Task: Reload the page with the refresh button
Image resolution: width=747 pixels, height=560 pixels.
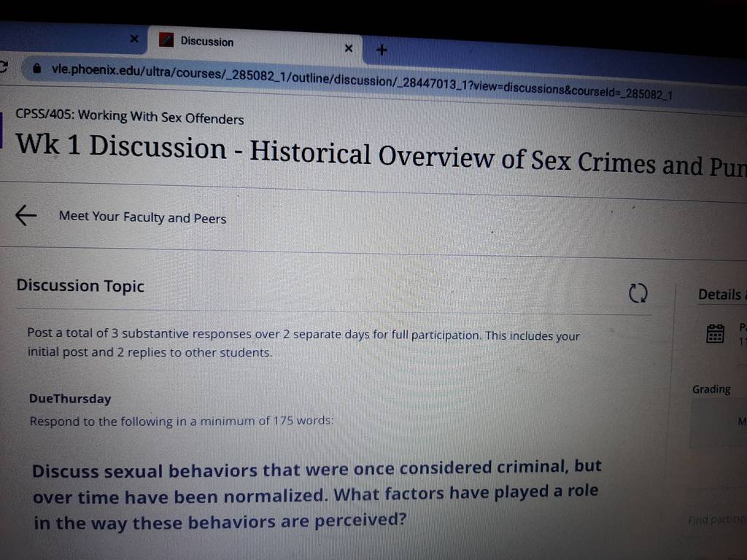Action: point(3,66)
